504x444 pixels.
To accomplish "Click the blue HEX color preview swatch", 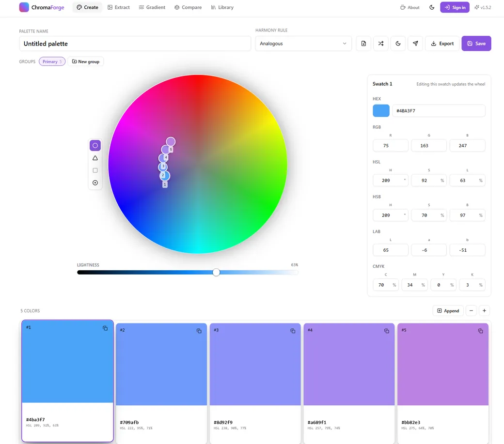I will point(381,111).
